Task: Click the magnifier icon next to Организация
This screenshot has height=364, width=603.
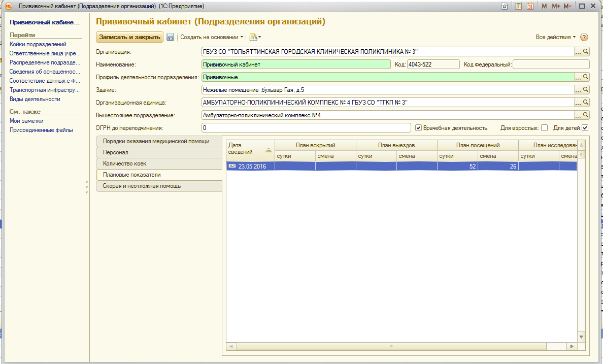Action: [x=585, y=51]
